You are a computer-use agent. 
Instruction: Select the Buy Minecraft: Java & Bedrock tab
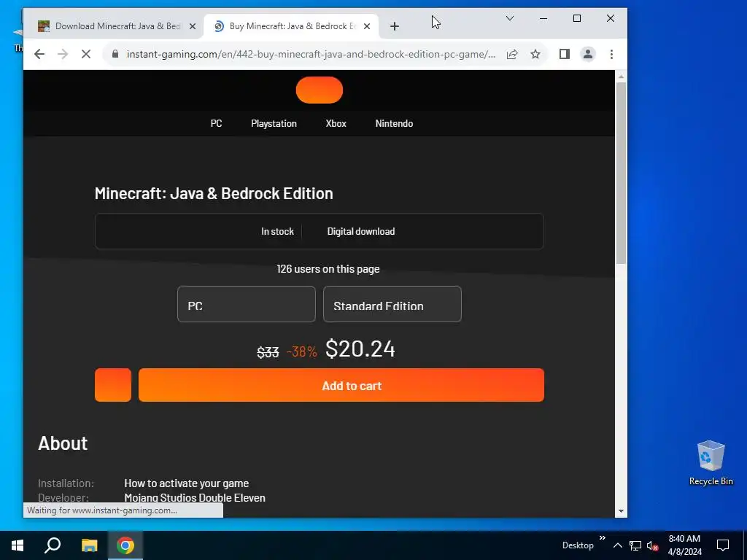pyautogui.click(x=292, y=26)
